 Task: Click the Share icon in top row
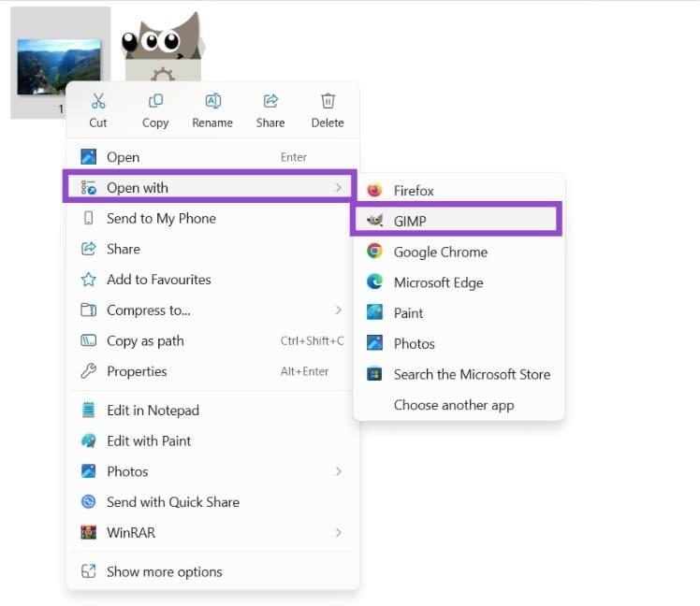(x=270, y=101)
